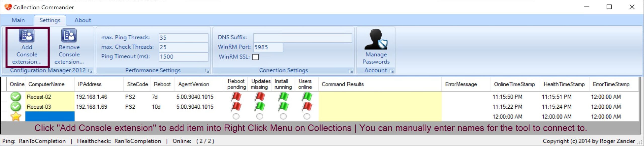The height and width of the screenshot is (146, 644).
Task: Click Recast-02 red Reboot pending flag
Action: [236, 97]
